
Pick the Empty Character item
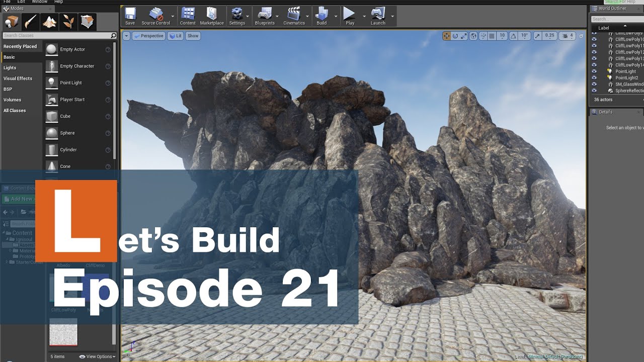78,66
